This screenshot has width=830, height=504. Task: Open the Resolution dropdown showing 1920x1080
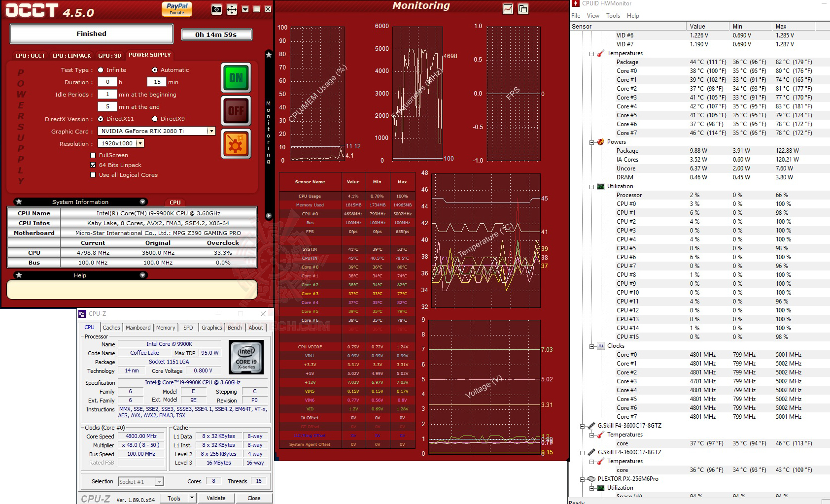tap(141, 143)
